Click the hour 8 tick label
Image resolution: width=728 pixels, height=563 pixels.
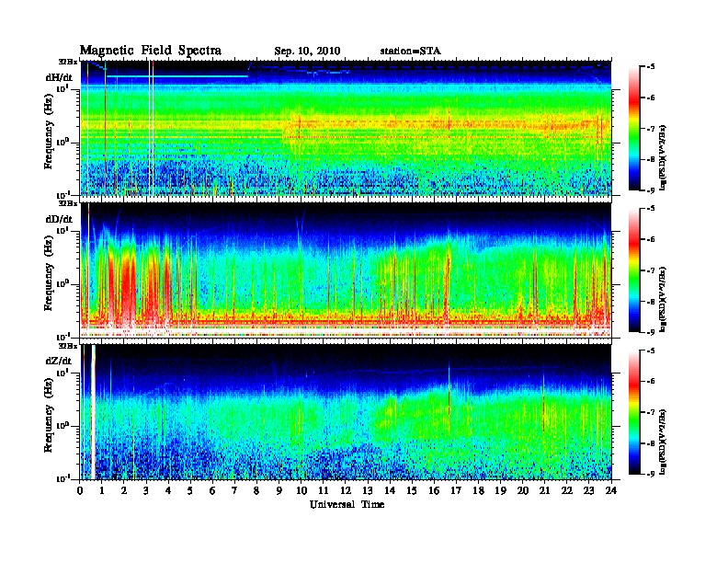click(256, 491)
